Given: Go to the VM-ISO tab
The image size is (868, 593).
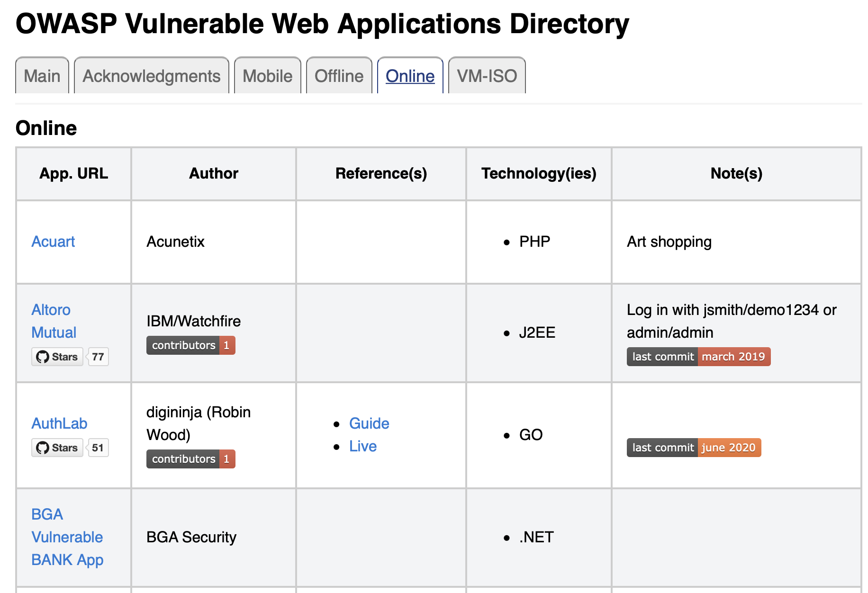Looking at the screenshot, I should pos(487,76).
